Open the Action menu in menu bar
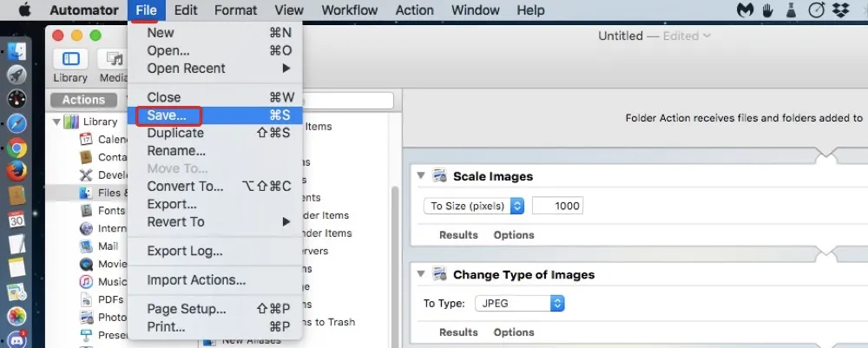Viewport: 868px width, 348px height. coord(415,10)
